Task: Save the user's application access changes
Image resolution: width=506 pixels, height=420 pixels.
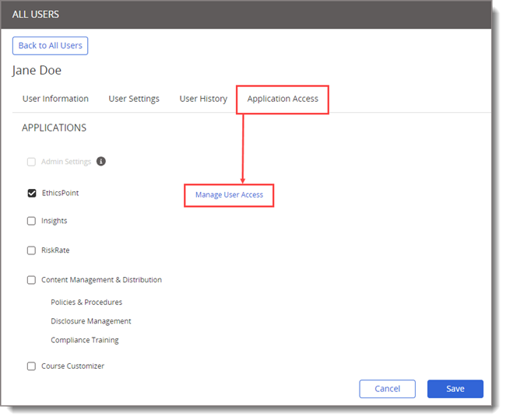Action: (455, 389)
